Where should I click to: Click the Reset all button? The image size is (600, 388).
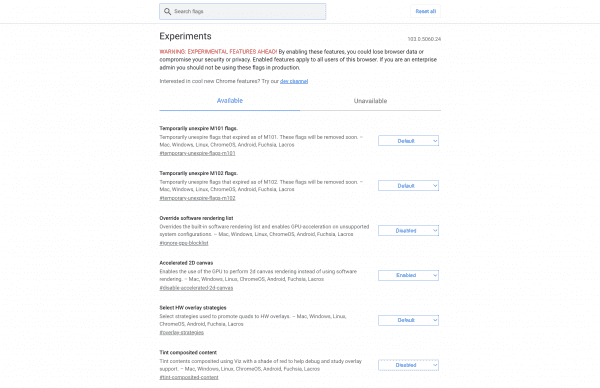(426, 11)
